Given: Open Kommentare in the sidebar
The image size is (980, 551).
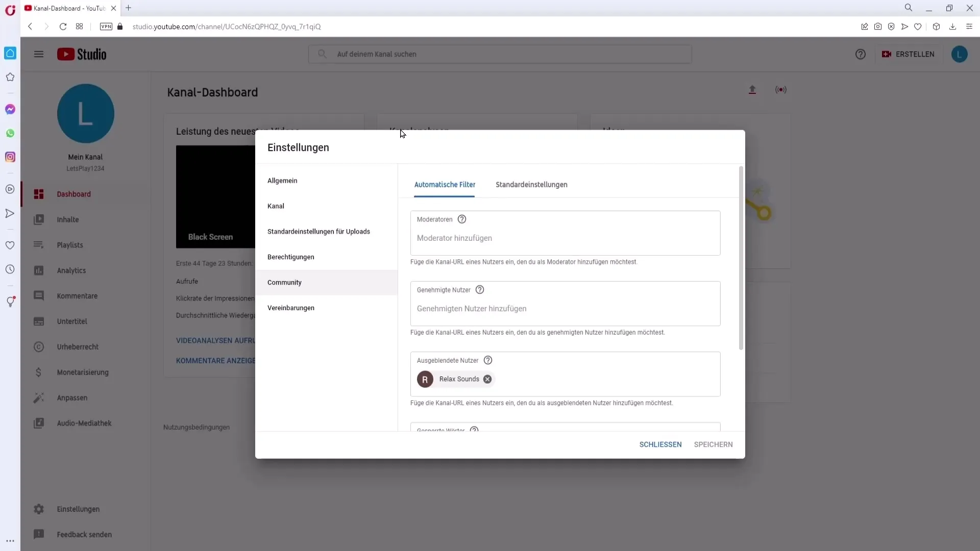Looking at the screenshot, I should pos(86,296).
